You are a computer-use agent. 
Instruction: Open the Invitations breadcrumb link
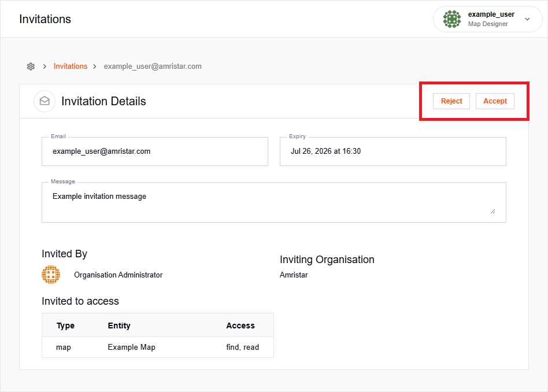71,66
